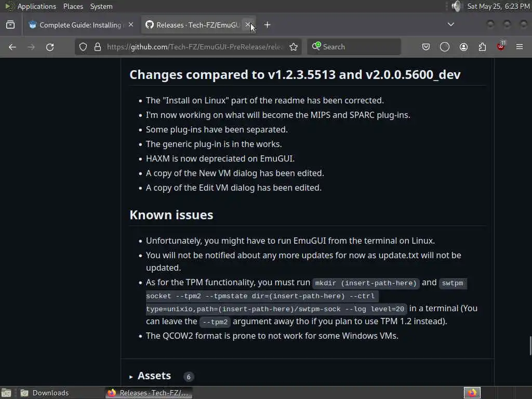The width and height of the screenshot is (532, 399).
Task: Click the Forward navigation arrow
Action: click(x=31, y=47)
